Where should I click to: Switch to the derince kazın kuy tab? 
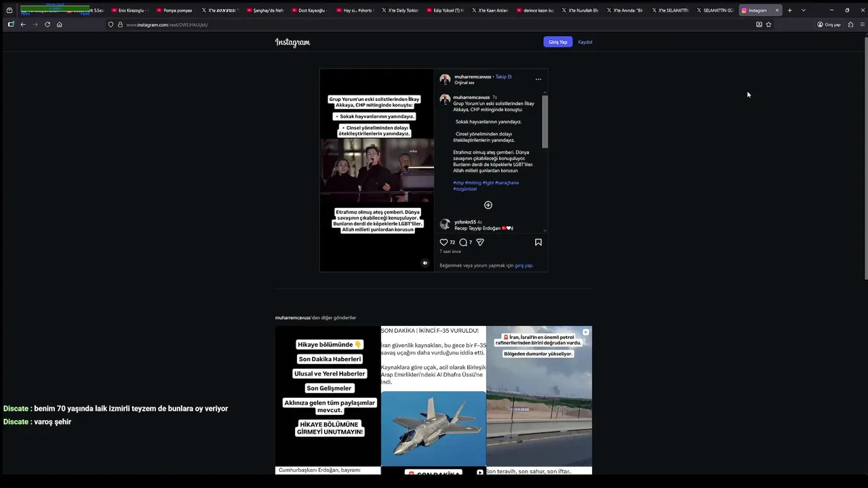click(x=536, y=10)
